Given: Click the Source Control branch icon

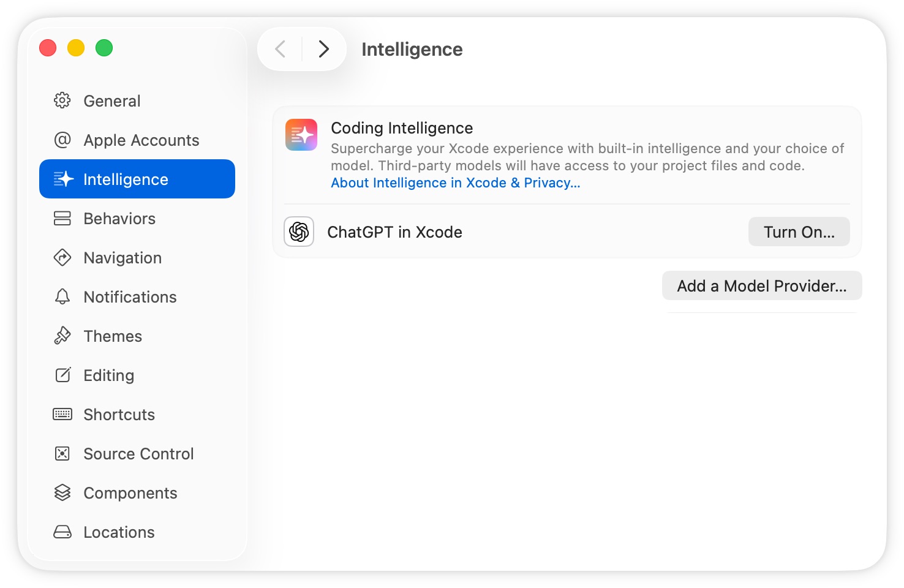Looking at the screenshot, I should pyautogui.click(x=62, y=453).
